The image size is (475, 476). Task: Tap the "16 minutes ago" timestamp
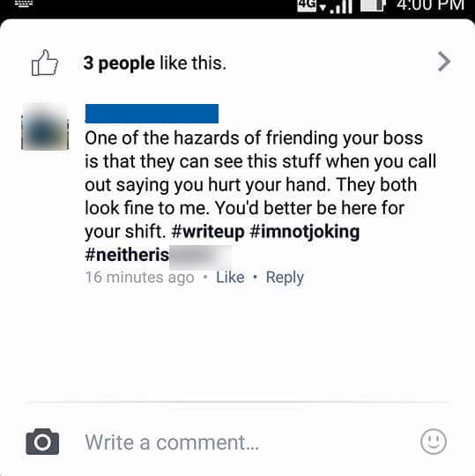[139, 277]
